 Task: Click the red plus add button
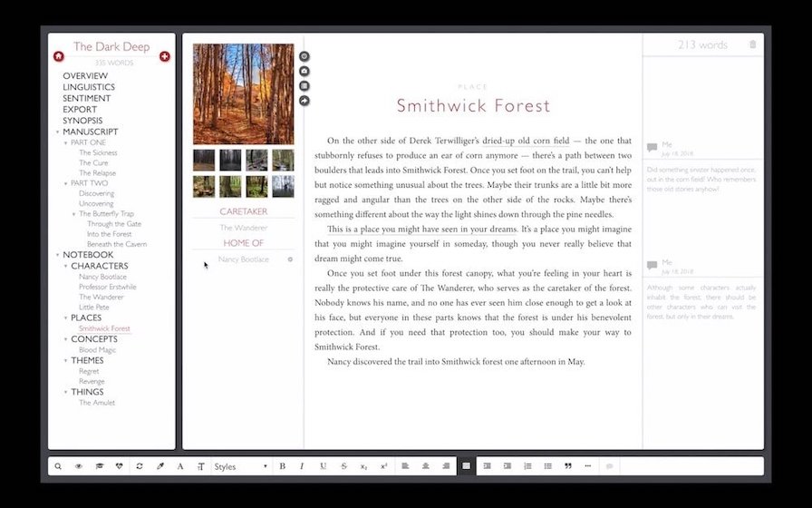point(165,56)
